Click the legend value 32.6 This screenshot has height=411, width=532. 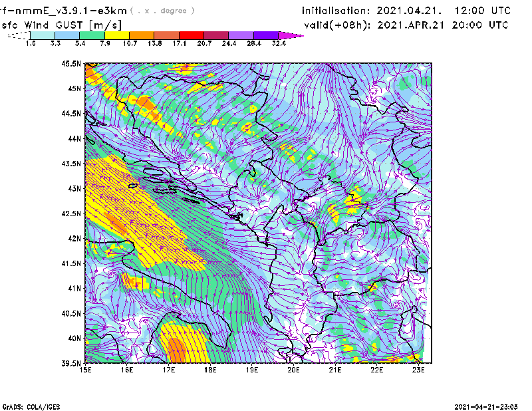(279, 43)
